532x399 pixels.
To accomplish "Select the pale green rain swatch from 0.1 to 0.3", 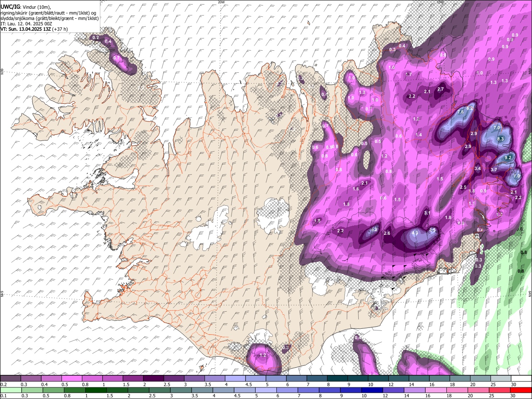I will (11, 390).
